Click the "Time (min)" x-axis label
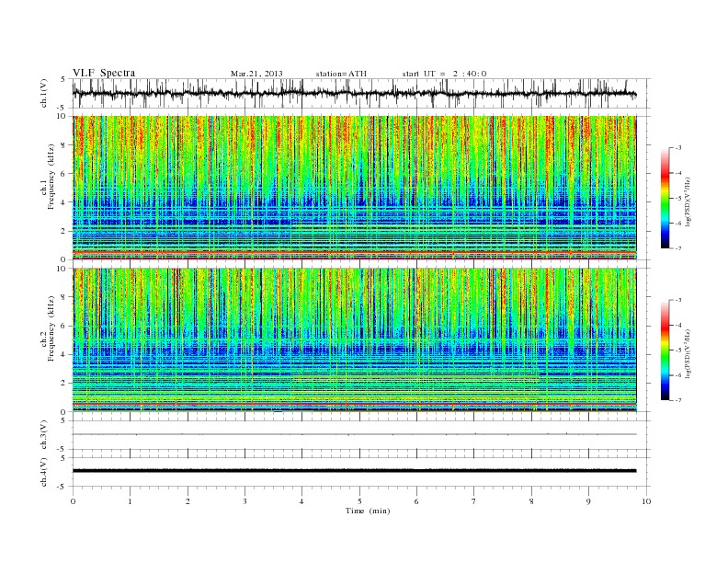The image size is (728, 563). [x=368, y=511]
